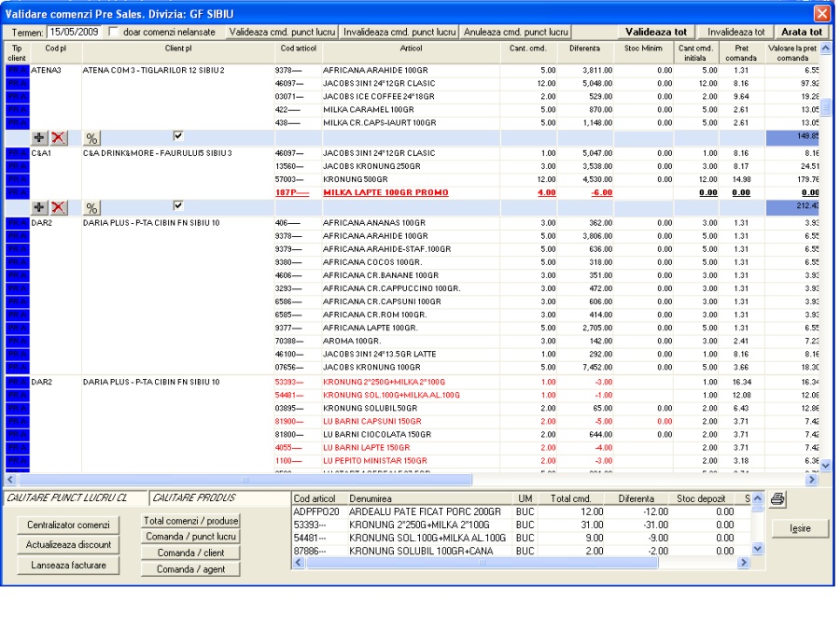The image size is (840, 630).
Task: Close the Validare comenzi window
Action: click(822, 13)
